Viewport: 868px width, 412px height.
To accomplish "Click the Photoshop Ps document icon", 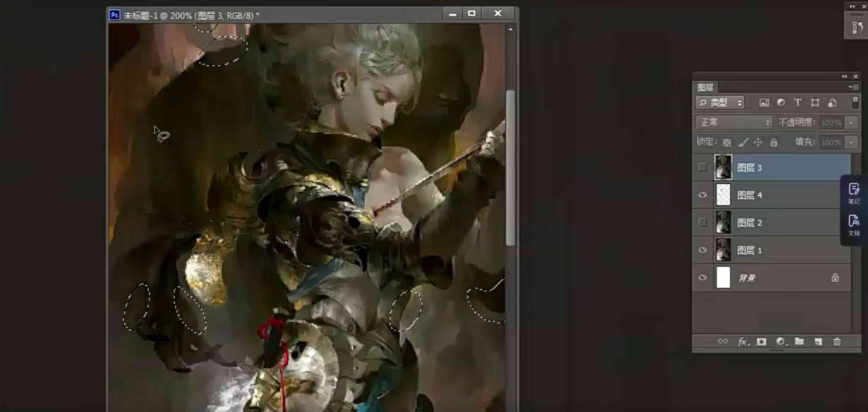I will pyautogui.click(x=114, y=15).
